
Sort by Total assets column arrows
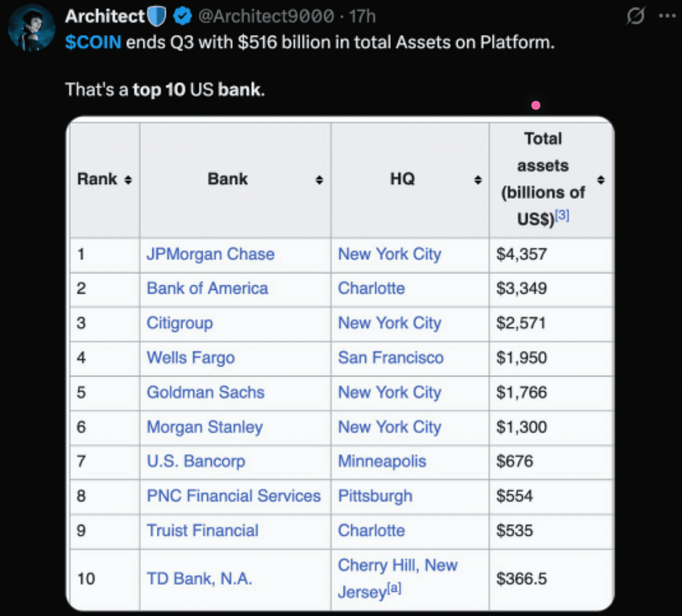tap(600, 180)
